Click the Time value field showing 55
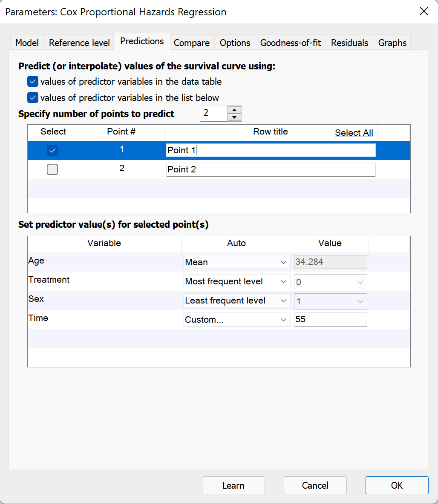438x504 pixels. [x=330, y=319]
